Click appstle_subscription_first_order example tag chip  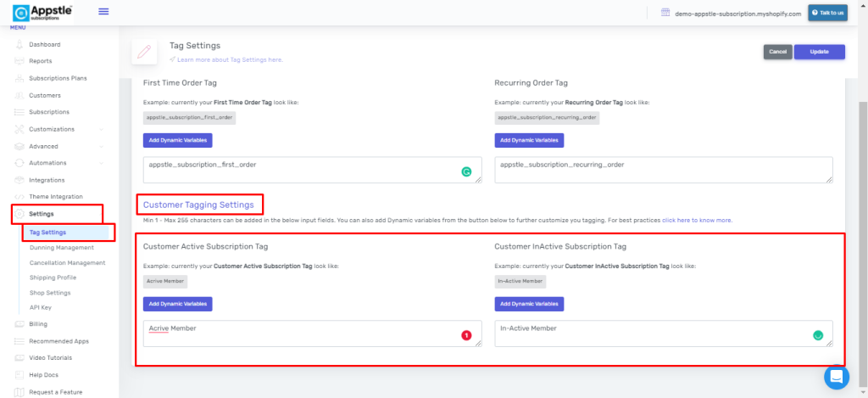189,117
